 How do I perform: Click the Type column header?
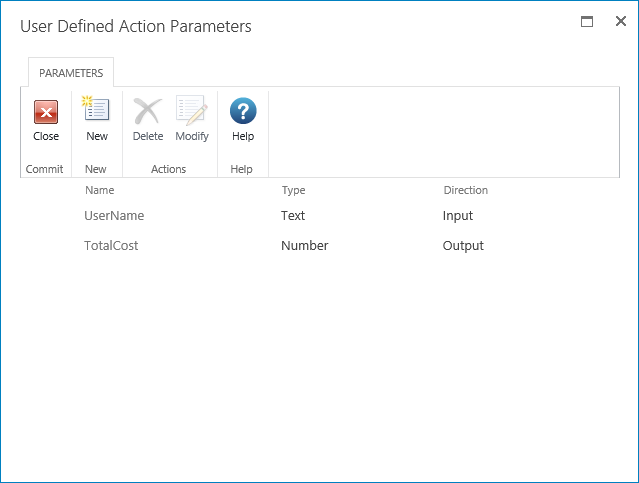(293, 190)
